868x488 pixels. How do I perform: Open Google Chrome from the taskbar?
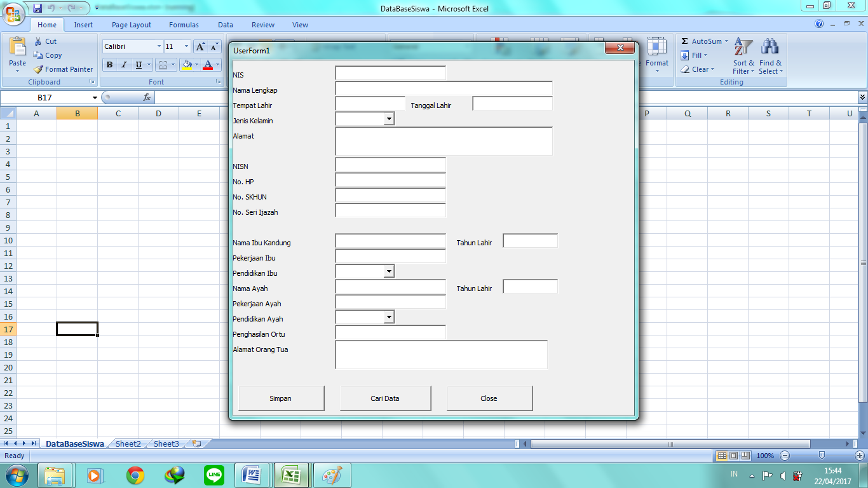[135, 475]
